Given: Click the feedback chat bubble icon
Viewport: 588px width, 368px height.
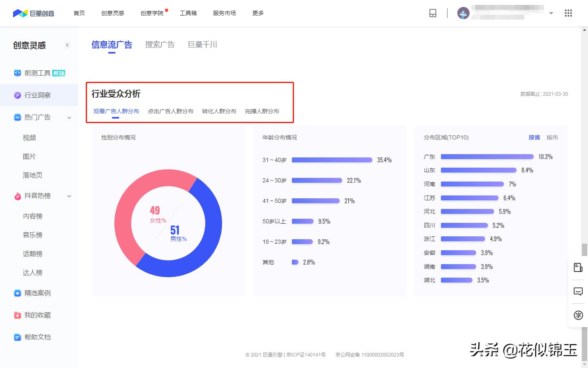Looking at the screenshot, I should coord(578,291).
